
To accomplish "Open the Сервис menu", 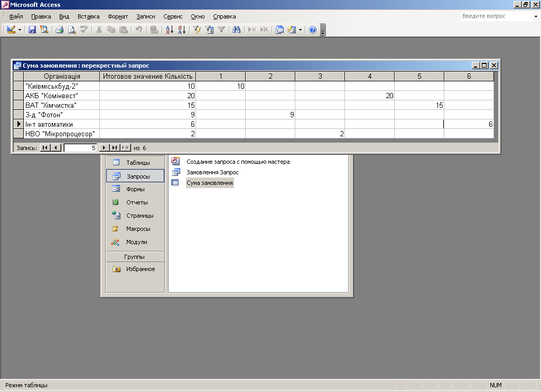I will [173, 16].
